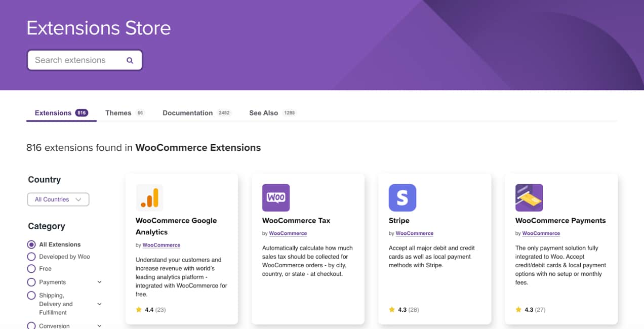Click the 4.3 (28) rating text

(409, 309)
